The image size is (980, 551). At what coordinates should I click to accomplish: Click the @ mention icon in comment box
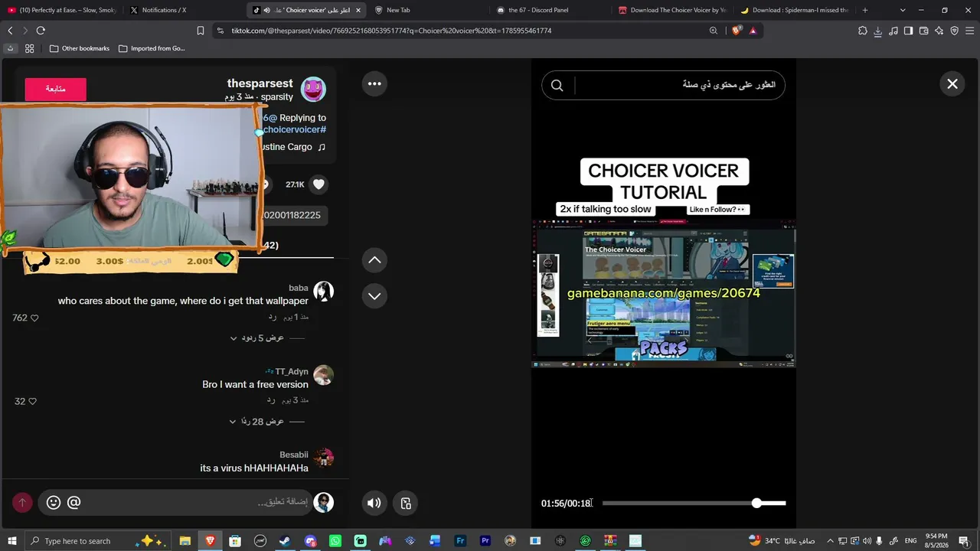73,502
